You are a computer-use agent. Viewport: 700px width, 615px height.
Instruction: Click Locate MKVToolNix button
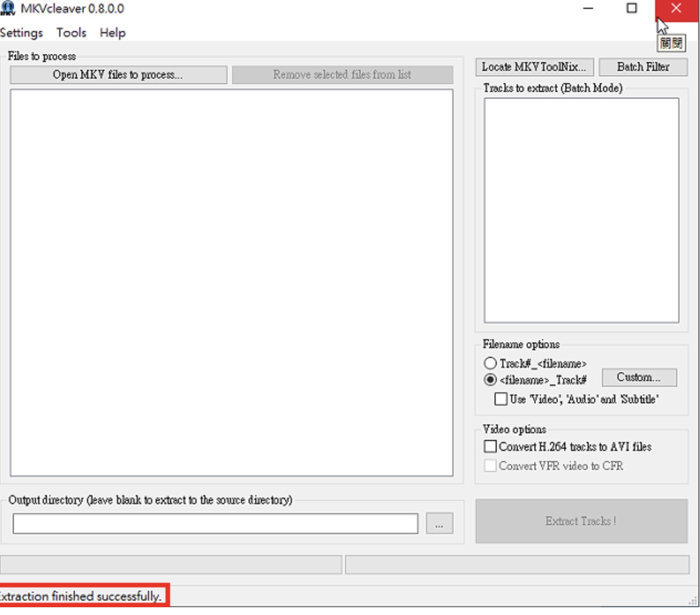click(x=534, y=67)
